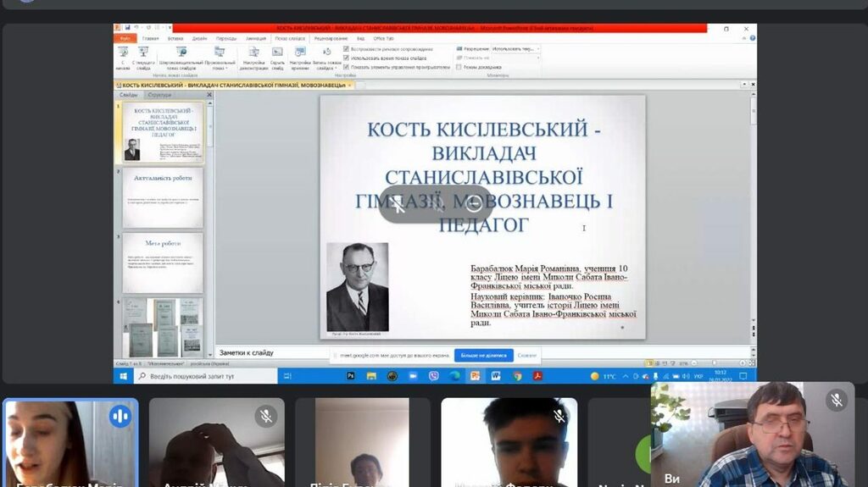The image size is (868, 487).
Task: Toggle the Show Media Controls checkbox
Action: click(x=346, y=66)
